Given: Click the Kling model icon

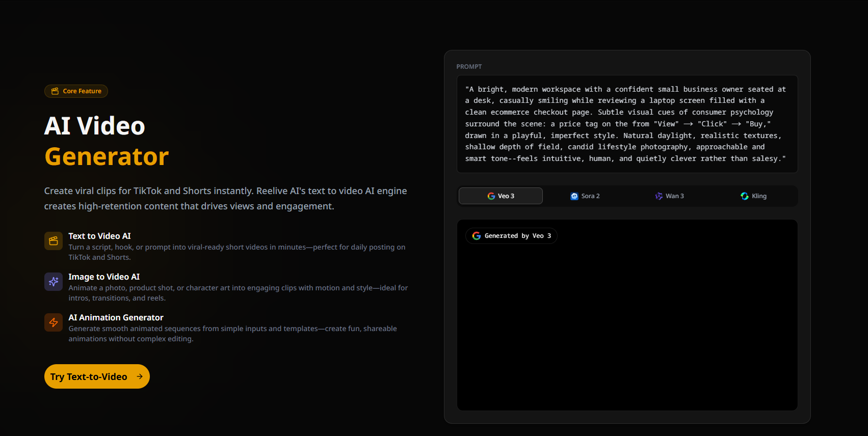Looking at the screenshot, I should click(745, 196).
